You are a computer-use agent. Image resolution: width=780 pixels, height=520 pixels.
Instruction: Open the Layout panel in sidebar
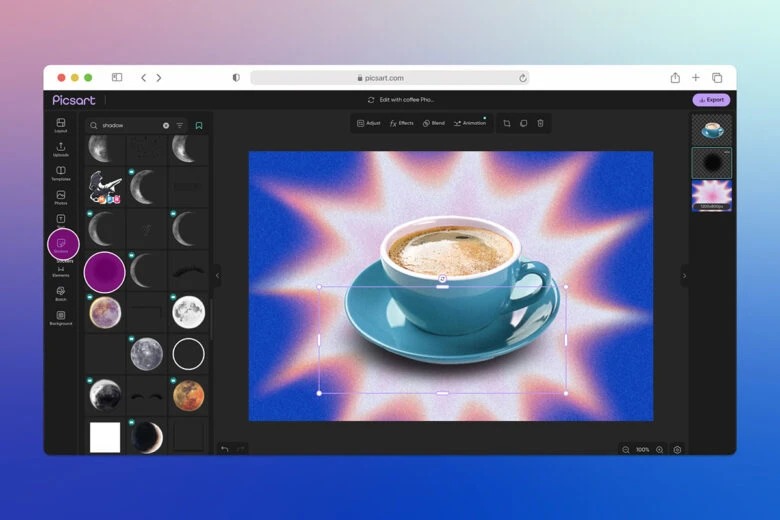61,125
